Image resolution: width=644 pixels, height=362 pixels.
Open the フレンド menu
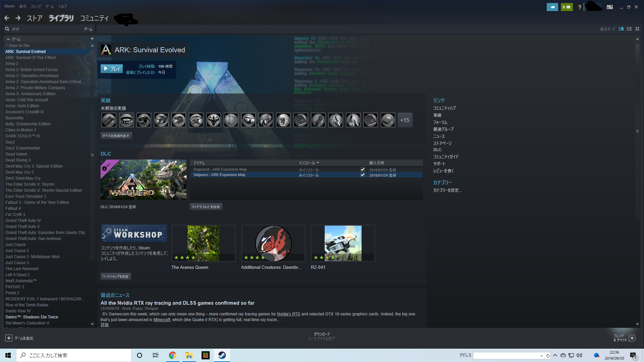click(36, 6)
